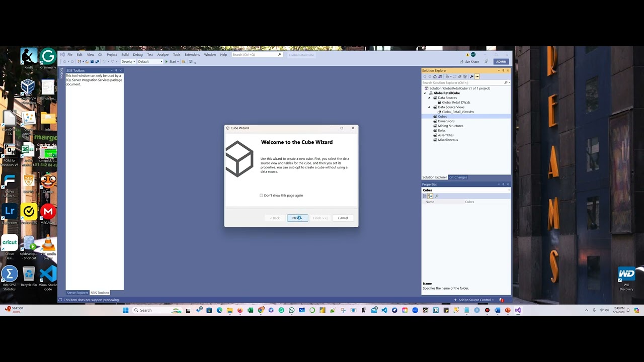Open Add to Source Control
The height and width of the screenshot is (362, 644).
(x=474, y=300)
